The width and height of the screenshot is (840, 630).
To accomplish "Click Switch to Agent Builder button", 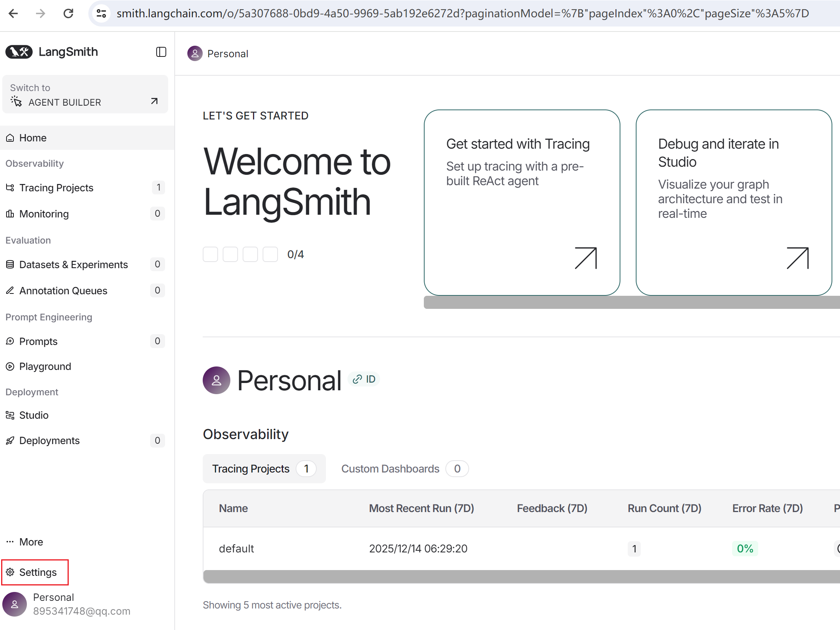I will 85,94.
